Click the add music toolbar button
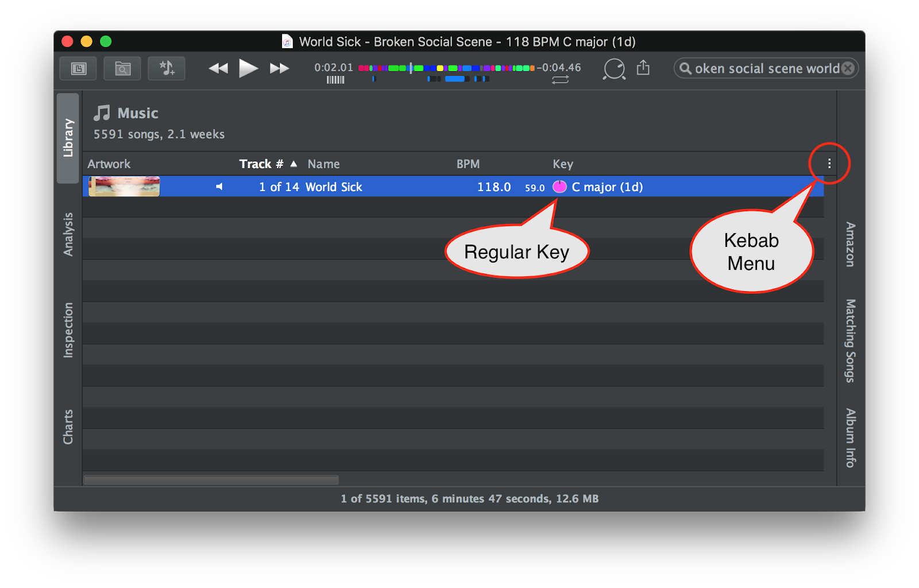This screenshot has width=919, height=588. tap(167, 69)
